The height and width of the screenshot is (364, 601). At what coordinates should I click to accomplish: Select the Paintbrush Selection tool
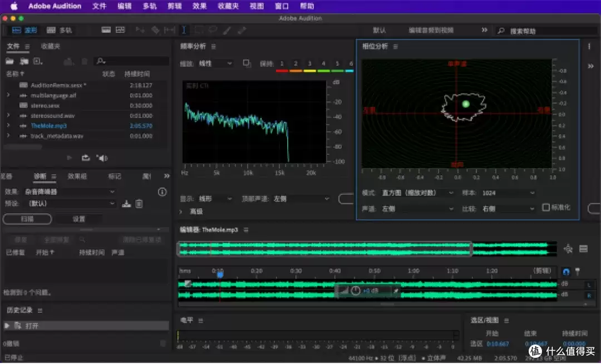point(227,30)
